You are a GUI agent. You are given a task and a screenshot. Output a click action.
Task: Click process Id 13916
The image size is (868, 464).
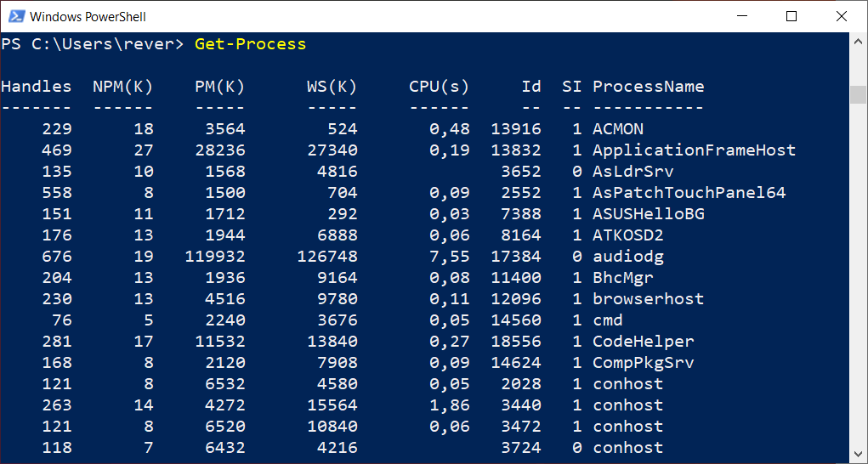[516, 129]
